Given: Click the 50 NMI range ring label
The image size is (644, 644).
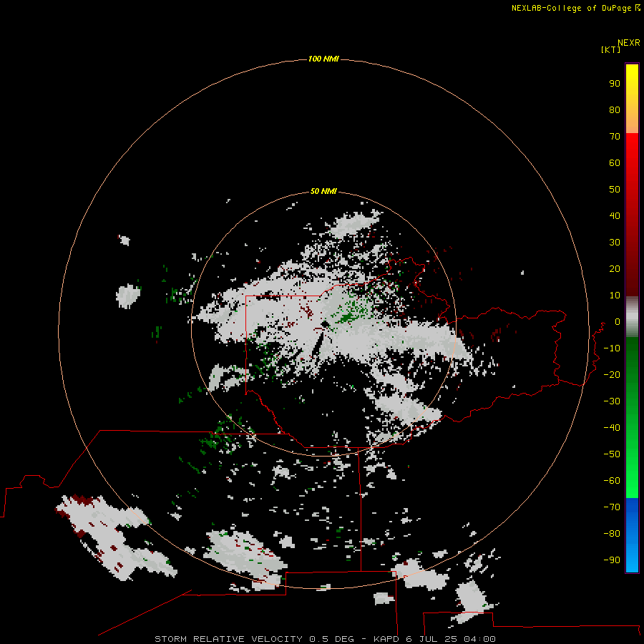Looking at the screenshot, I should 323,191.
